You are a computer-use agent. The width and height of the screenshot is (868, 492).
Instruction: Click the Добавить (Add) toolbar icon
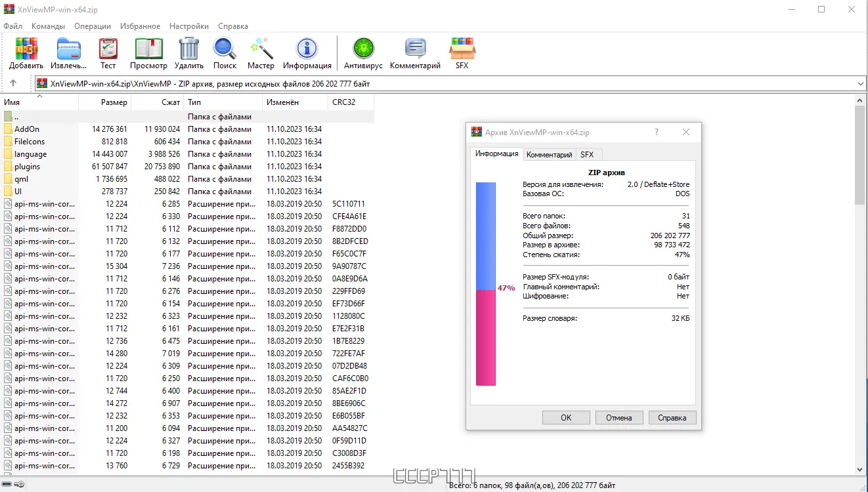(x=26, y=53)
